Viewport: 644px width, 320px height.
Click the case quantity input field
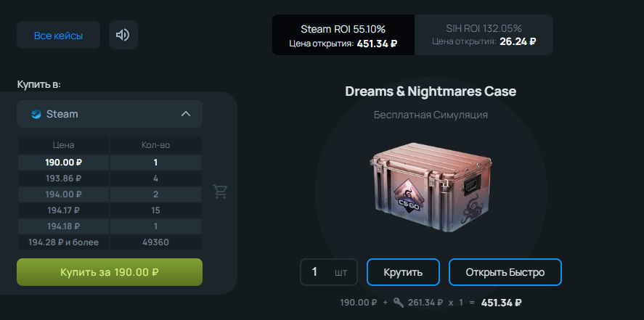click(329, 272)
